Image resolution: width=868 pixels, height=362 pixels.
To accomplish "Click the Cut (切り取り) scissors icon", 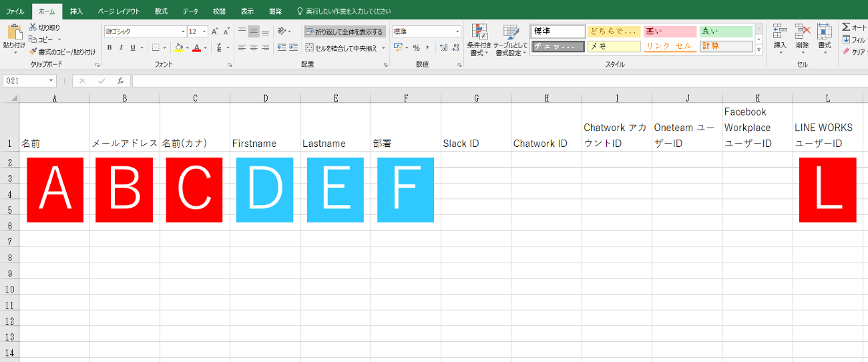I will pos(33,27).
